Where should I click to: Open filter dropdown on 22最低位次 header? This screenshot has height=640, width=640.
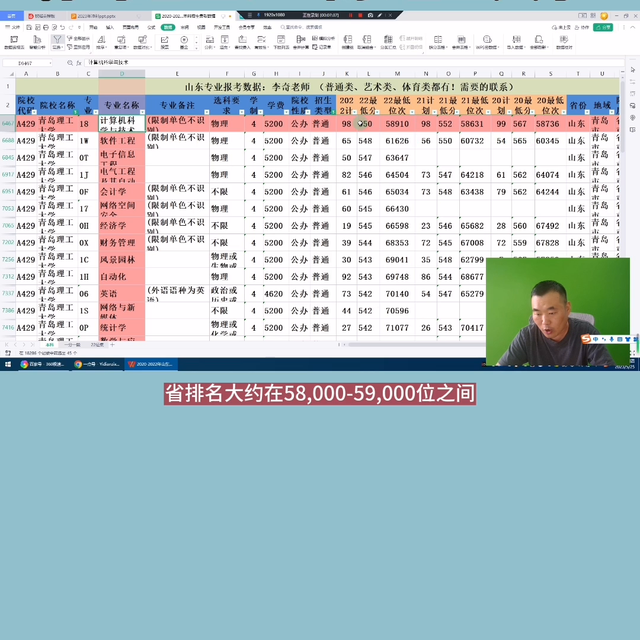tap(412, 112)
